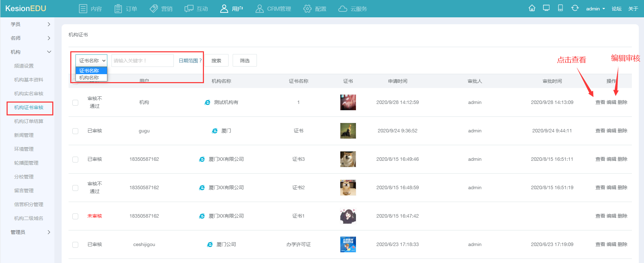The height and width of the screenshot is (263, 644).
Task: Open certificate thumbnail for 证书3
Action: (x=348, y=159)
